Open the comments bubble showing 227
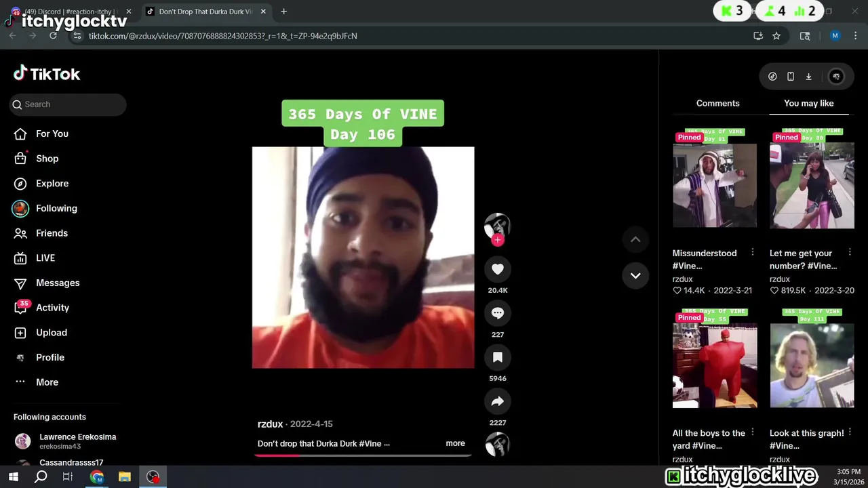Screen dimensions: 868x488 point(497,313)
